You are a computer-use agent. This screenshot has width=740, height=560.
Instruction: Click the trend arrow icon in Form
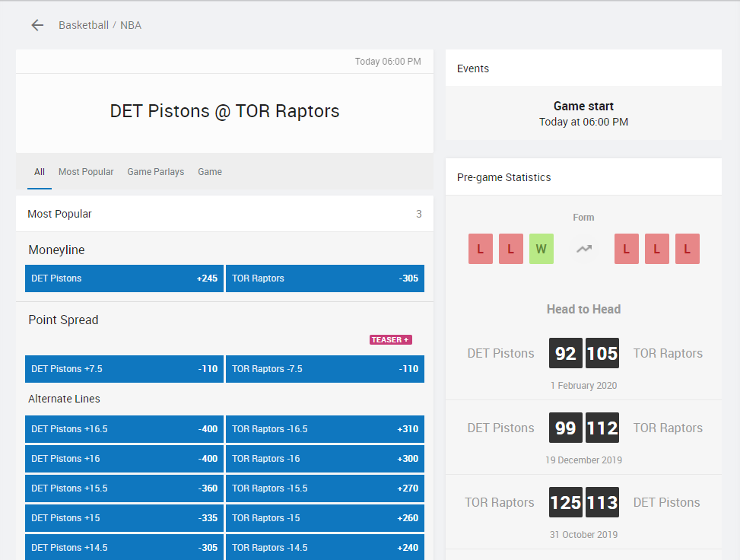584,248
